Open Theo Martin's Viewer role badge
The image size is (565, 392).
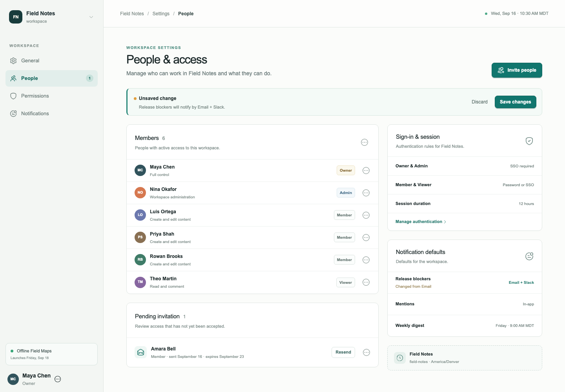point(346,282)
